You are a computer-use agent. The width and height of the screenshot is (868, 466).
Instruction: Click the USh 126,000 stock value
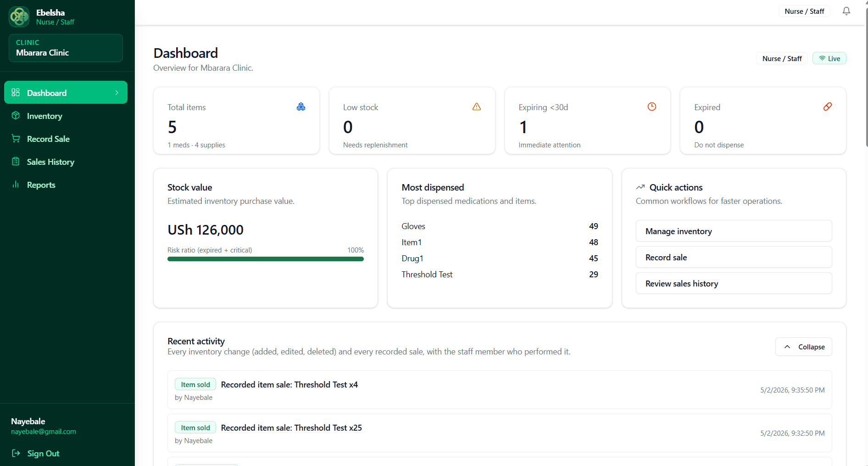tap(206, 230)
